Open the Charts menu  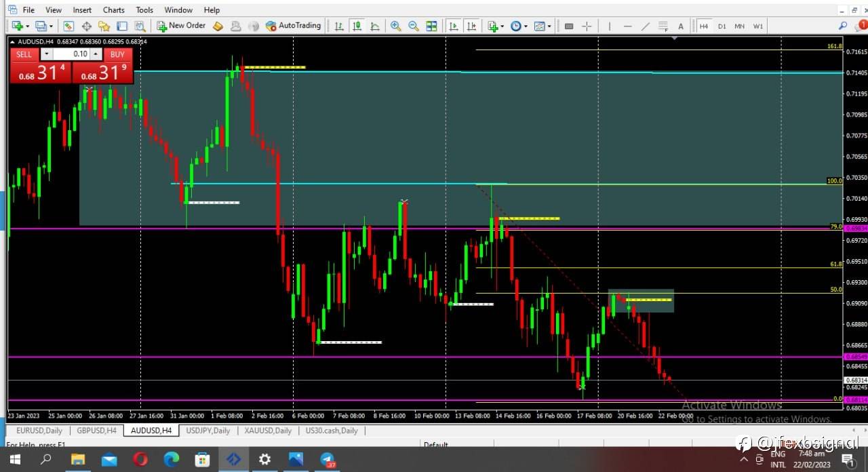point(114,9)
